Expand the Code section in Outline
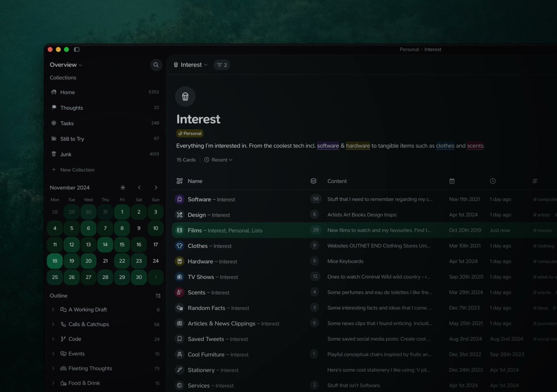The image size is (557, 392). (52, 339)
